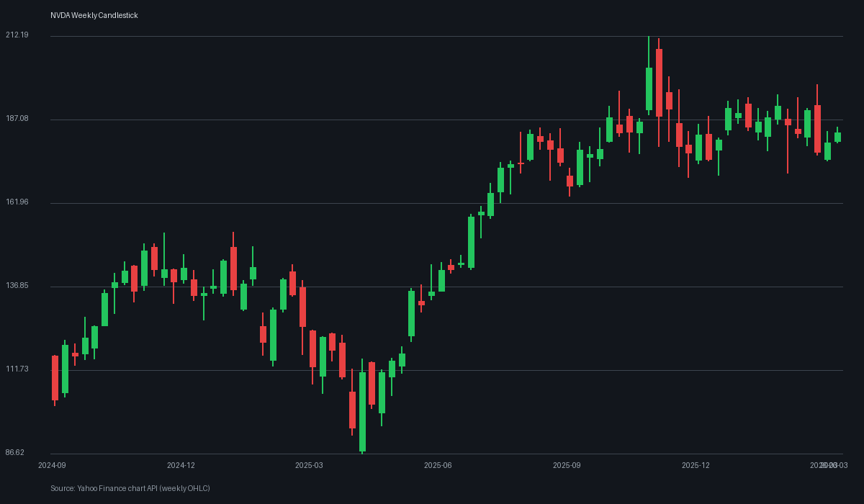Select the 187.08 price axis label
This screenshot has width=864, height=504.
(17, 119)
